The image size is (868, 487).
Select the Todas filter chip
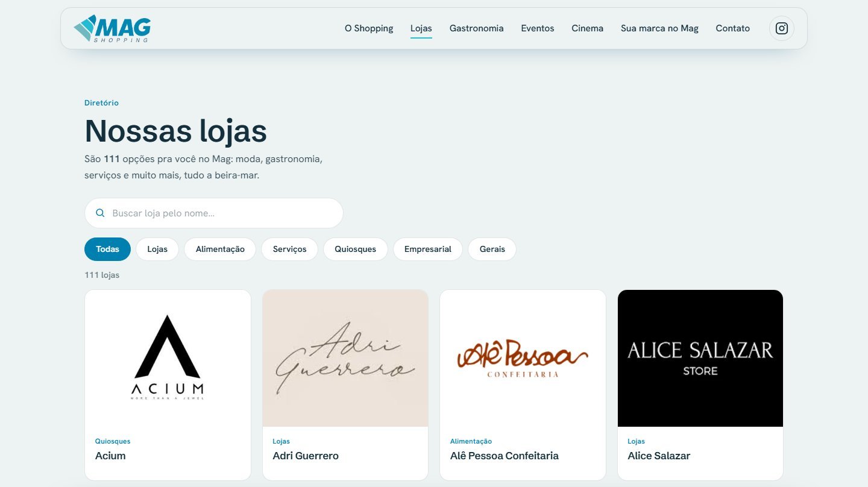pos(107,249)
